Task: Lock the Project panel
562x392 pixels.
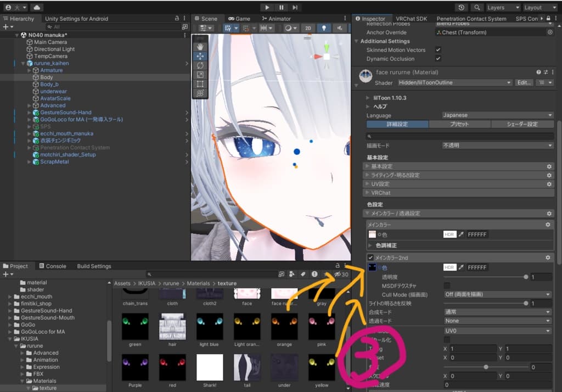Action: coord(338,266)
